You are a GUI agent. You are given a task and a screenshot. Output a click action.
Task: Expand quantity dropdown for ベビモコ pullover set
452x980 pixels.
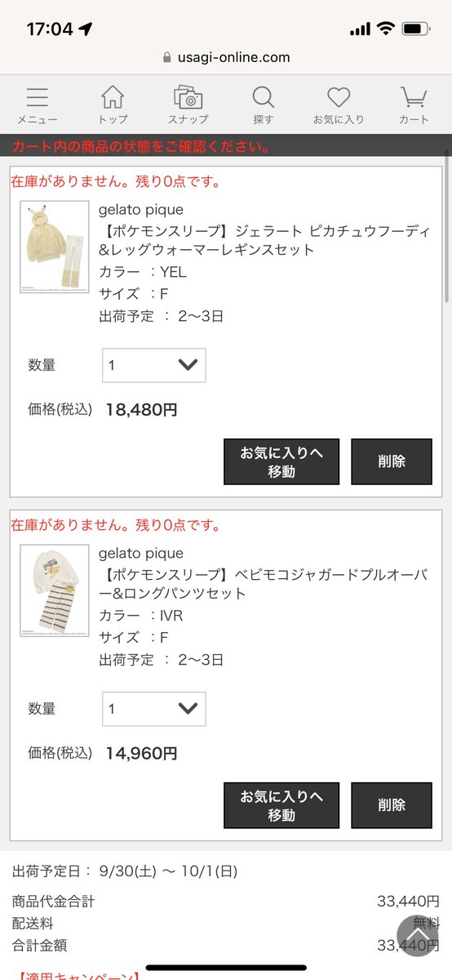coord(154,709)
